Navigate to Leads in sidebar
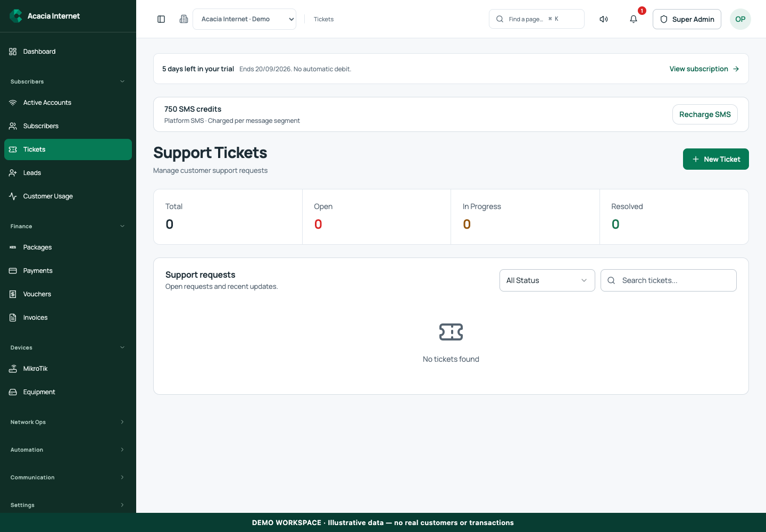766x532 pixels. point(68,173)
